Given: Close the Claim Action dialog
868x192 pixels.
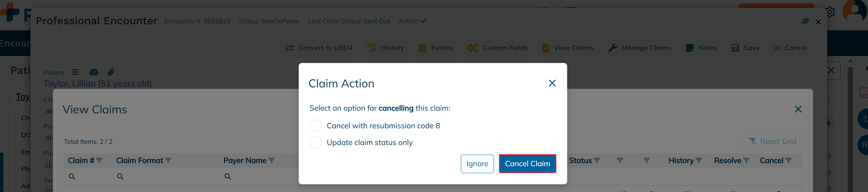Looking at the screenshot, I should [x=552, y=83].
